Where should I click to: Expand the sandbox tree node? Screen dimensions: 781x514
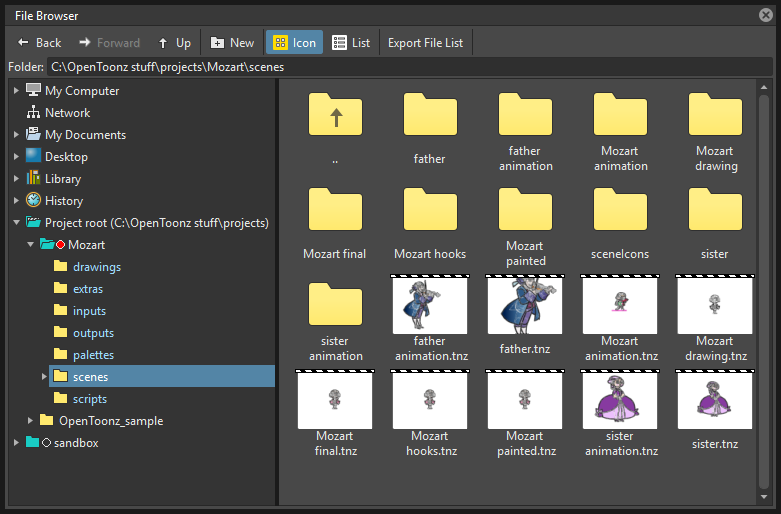click(x=16, y=442)
